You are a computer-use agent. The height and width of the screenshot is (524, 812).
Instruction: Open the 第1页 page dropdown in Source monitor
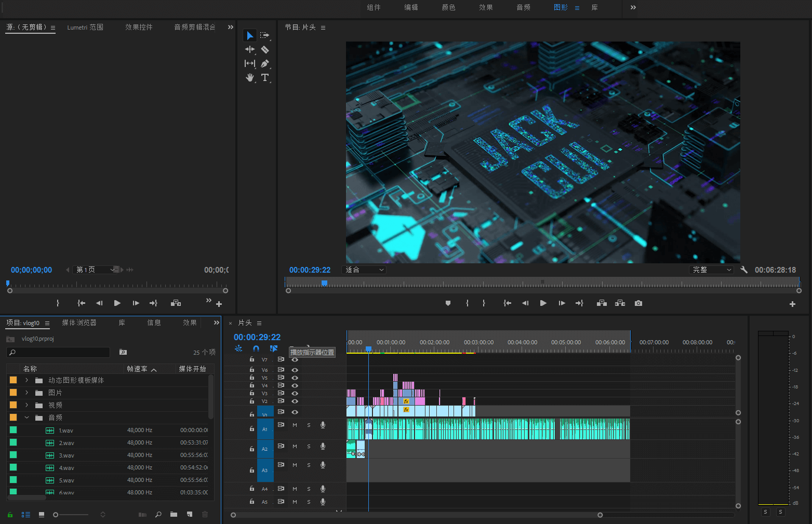tap(96, 270)
